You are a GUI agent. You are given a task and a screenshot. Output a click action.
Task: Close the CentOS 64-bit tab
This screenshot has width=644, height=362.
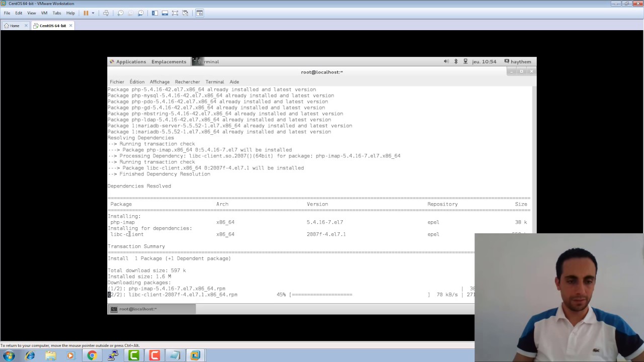[x=70, y=26]
